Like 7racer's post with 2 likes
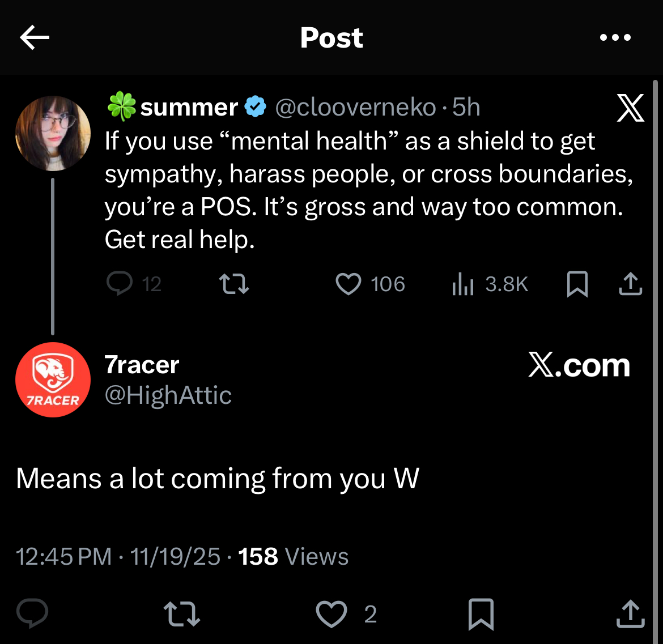663x644 pixels. tap(346, 614)
